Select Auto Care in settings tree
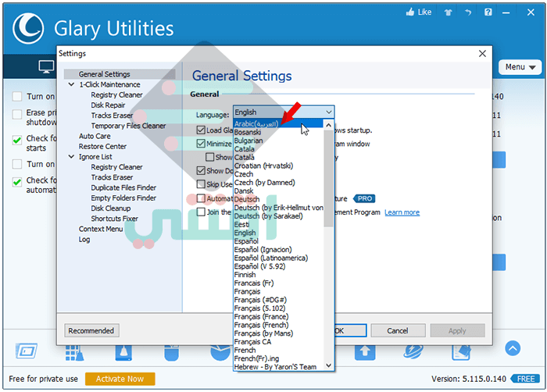Viewport: 547px width, 392px height. point(95,136)
